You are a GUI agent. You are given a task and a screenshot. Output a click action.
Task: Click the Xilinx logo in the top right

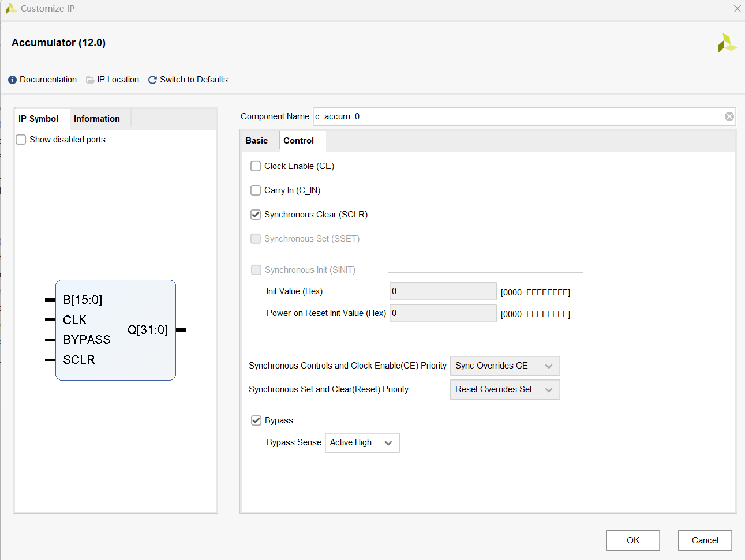(x=726, y=43)
